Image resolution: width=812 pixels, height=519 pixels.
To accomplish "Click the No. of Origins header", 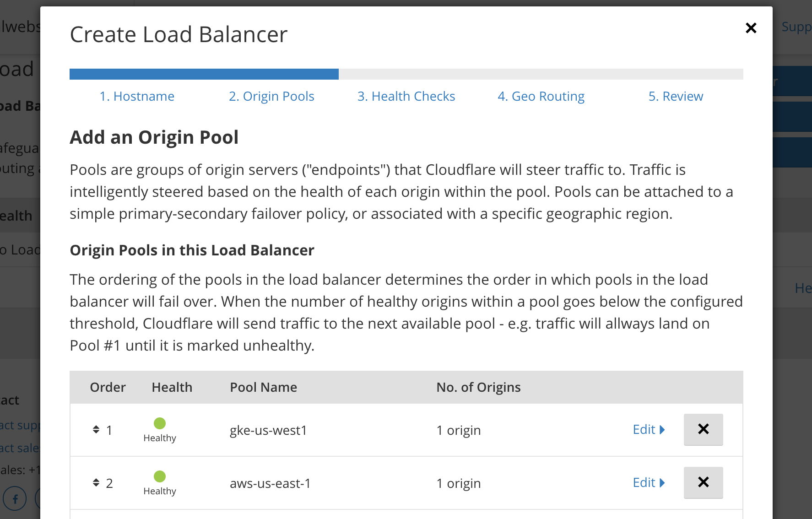I will pos(478,387).
